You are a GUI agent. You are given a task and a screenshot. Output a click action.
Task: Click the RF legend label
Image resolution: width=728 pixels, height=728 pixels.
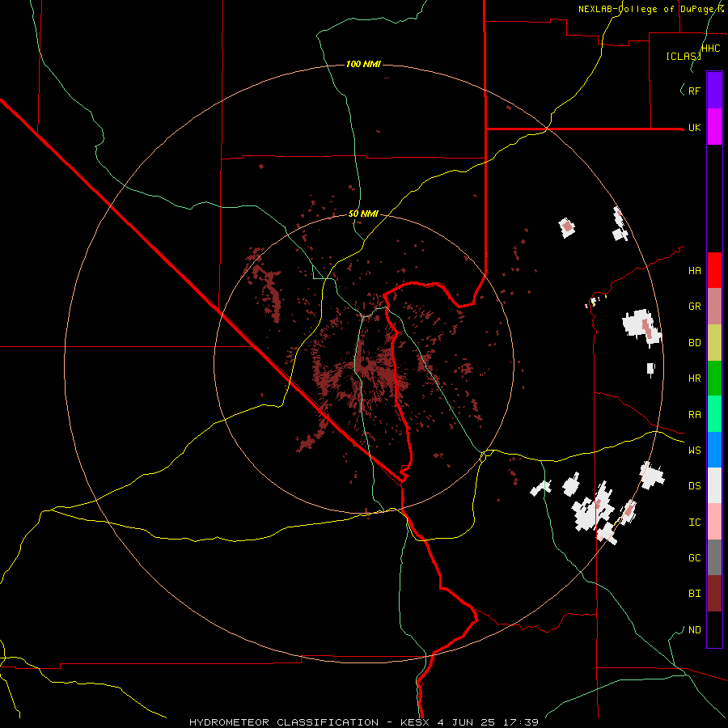click(x=694, y=91)
